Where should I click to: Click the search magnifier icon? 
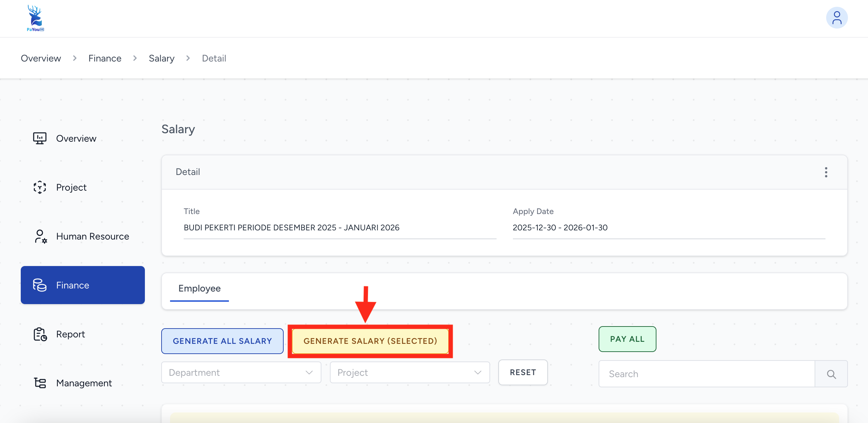831,374
